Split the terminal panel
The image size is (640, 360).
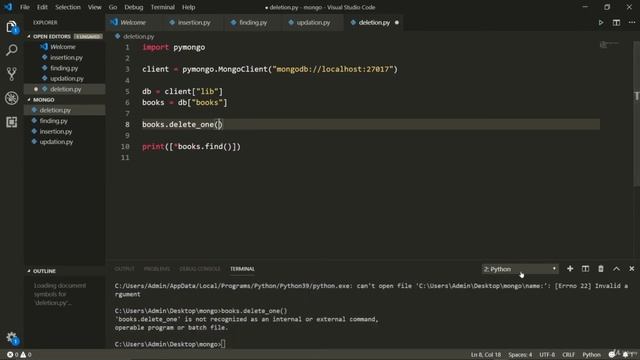click(x=585, y=269)
